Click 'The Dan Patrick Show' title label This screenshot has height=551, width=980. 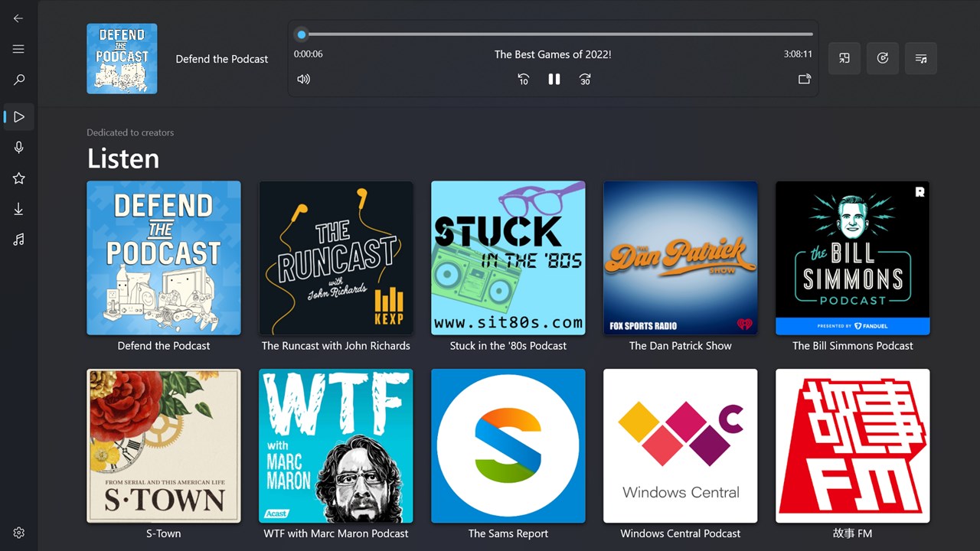[681, 346]
